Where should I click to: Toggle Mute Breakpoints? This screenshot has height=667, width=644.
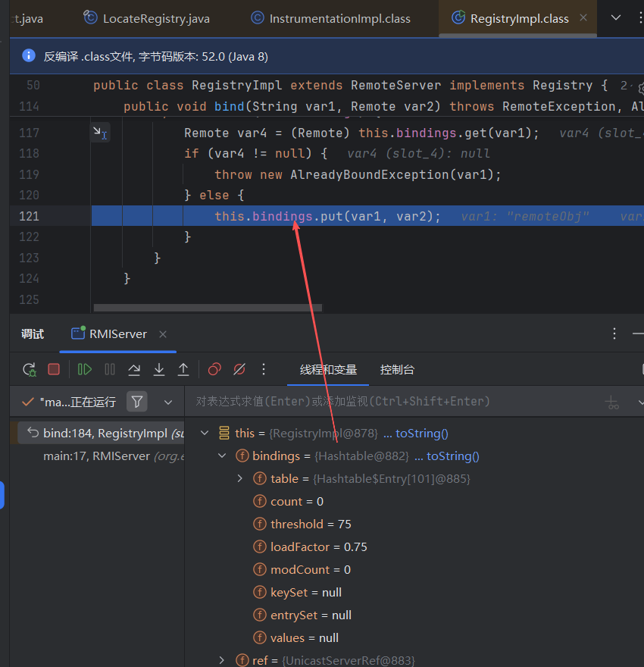pos(239,370)
